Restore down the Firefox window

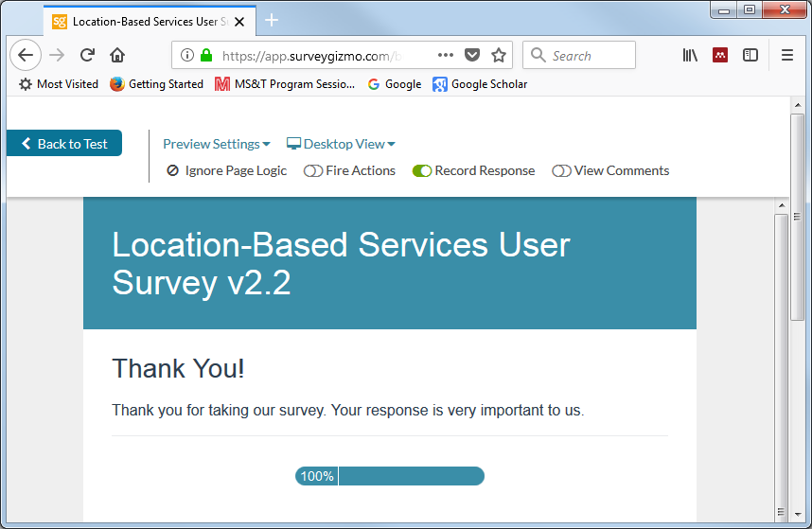tap(749, 9)
